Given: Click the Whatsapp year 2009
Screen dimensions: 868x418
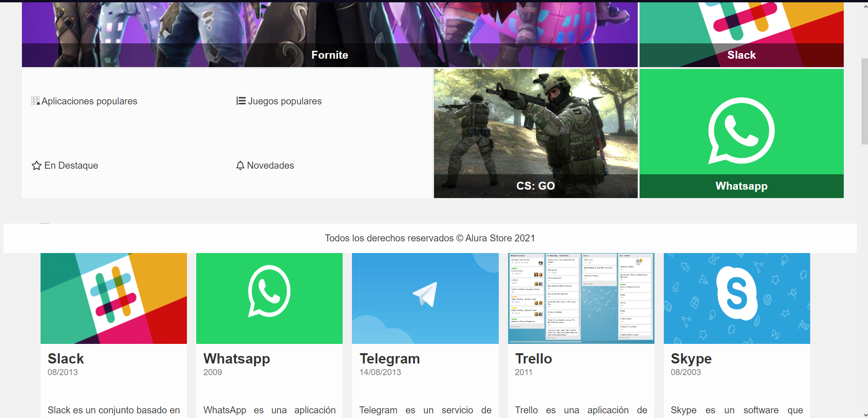Looking at the screenshot, I should pyautogui.click(x=213, y=372).
